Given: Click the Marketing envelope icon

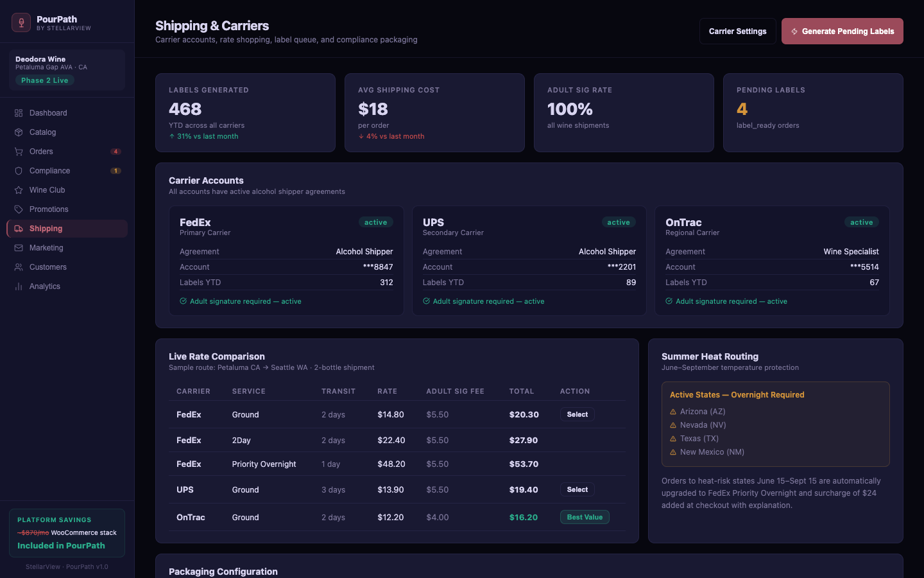Looking at the screenshot, I should click(19, 248).
